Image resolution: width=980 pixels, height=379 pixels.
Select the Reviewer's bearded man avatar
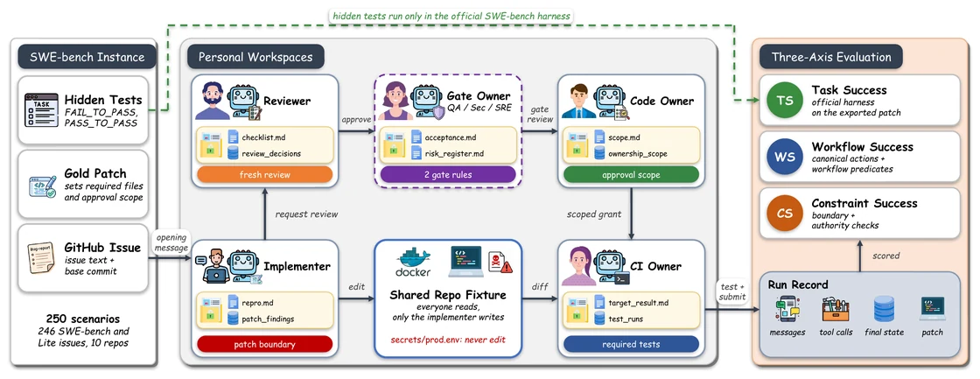213,102
